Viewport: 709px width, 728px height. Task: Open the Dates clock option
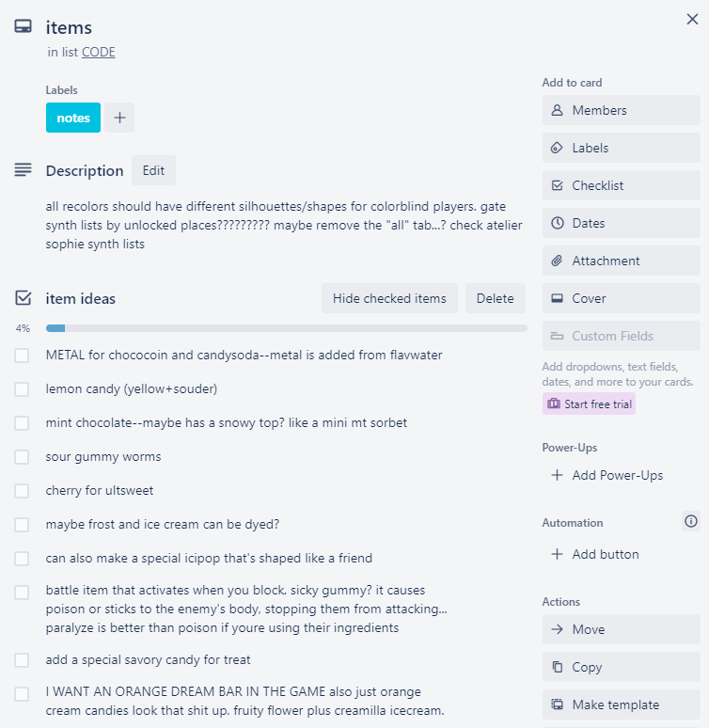621,223
